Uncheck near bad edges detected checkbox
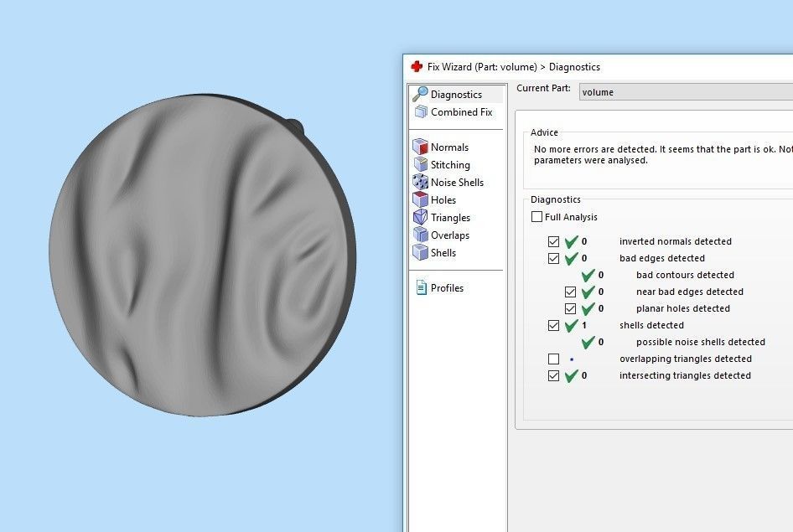This screenshot has height=532, width=793. (570, 292)
